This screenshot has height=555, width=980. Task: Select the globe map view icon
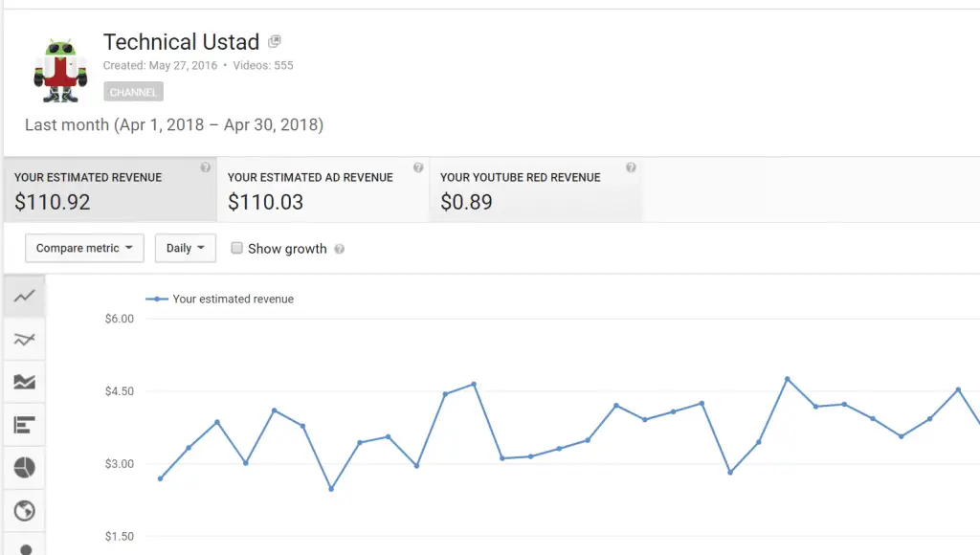(x=24, y=511)
